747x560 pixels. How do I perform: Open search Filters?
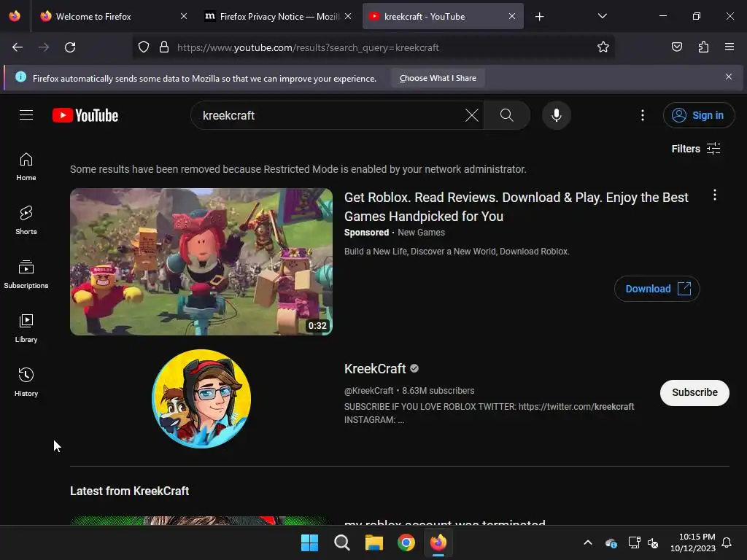pyautogui.click(x=695, y=149)
